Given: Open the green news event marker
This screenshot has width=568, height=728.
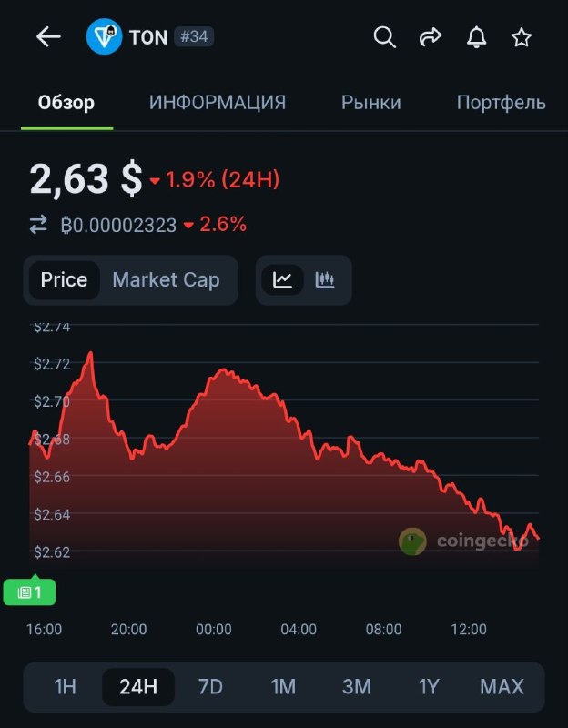Looking at the screenshot, I should (x=29, y=591).
